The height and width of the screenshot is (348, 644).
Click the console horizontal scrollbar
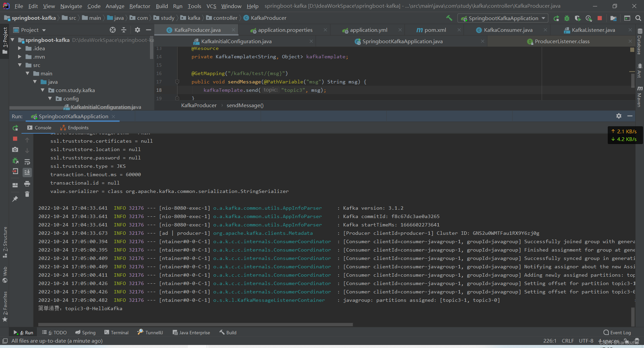click(x=196, y=325)
